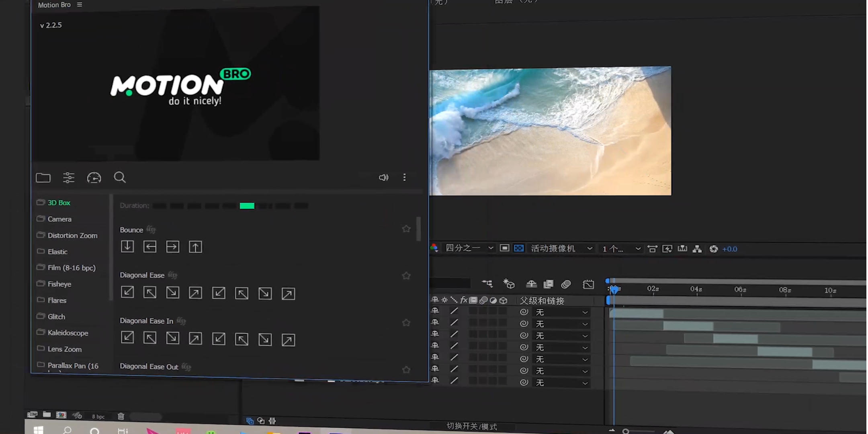Toggle motion blur for the composition
Image resolution: width=868 pixels, height=434 pixels.
tap(566, 284)
